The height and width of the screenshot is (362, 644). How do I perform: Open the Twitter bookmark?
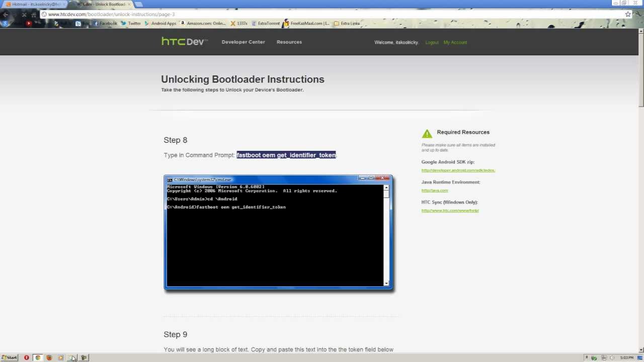(x=131, y=23)
